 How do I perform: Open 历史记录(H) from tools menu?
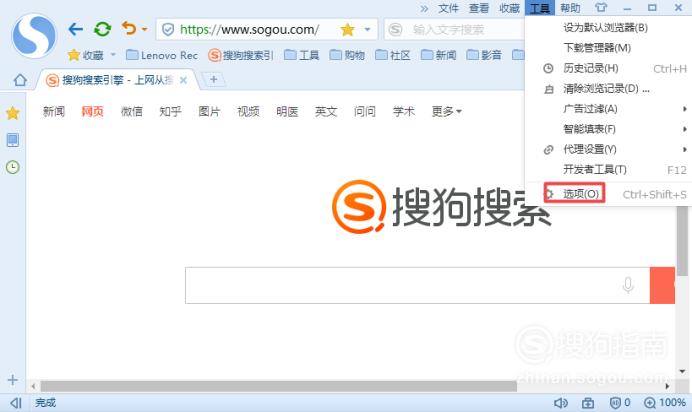pos(609,68)
